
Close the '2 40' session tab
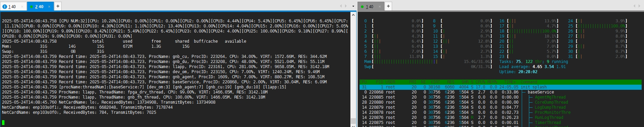click(49, 6)
